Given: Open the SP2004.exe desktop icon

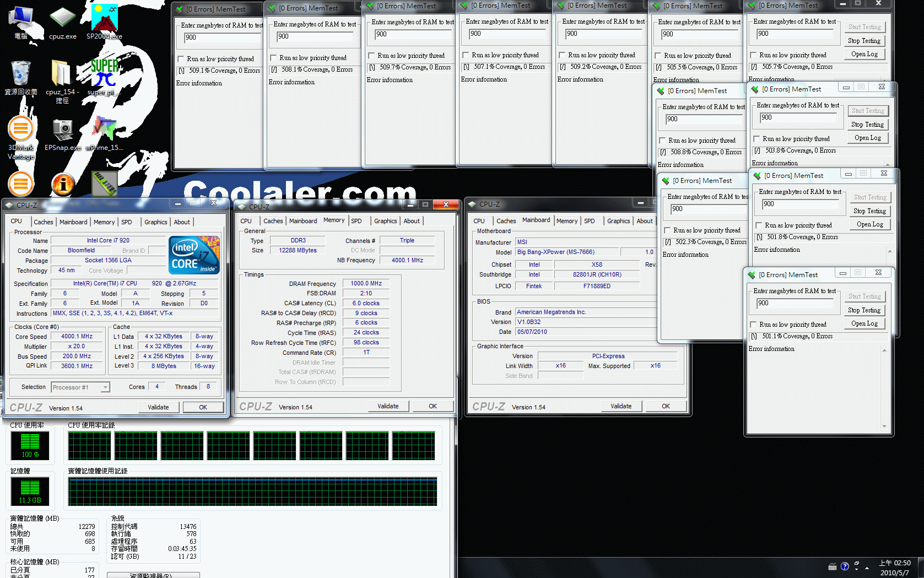Looking at the screenshot, I should coord(104,21).
